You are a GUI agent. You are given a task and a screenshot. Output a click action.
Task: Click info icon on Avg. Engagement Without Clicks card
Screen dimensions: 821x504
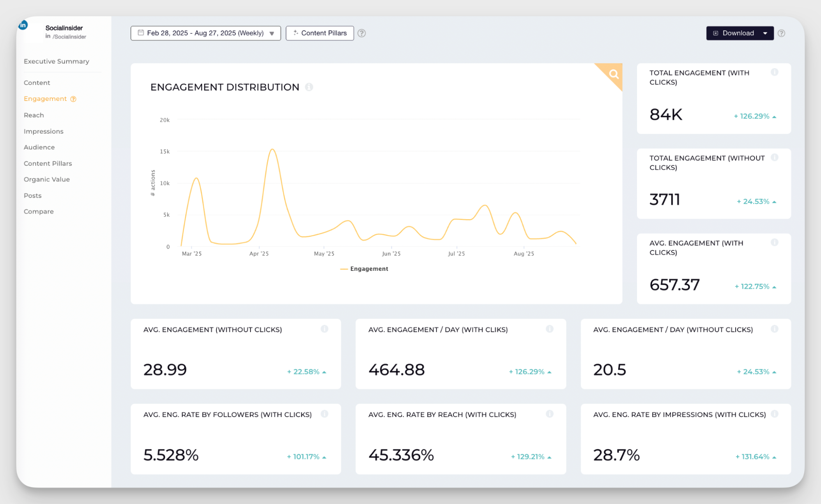click(x=324, y=329)
